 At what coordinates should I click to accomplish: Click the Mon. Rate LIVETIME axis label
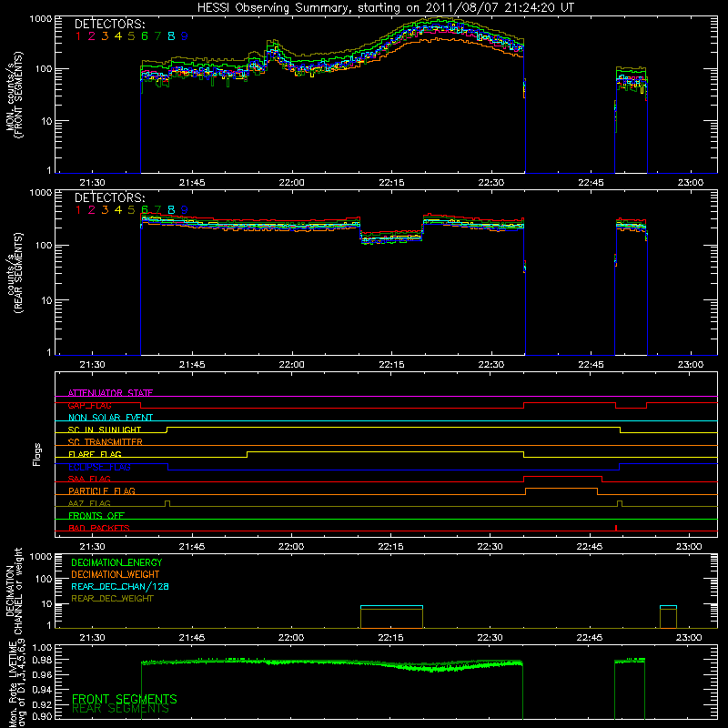[17, 684]
